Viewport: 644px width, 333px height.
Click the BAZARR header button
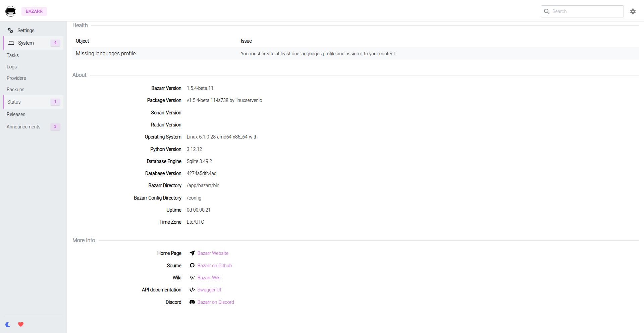pyautogui.click(x=34, y=11)
